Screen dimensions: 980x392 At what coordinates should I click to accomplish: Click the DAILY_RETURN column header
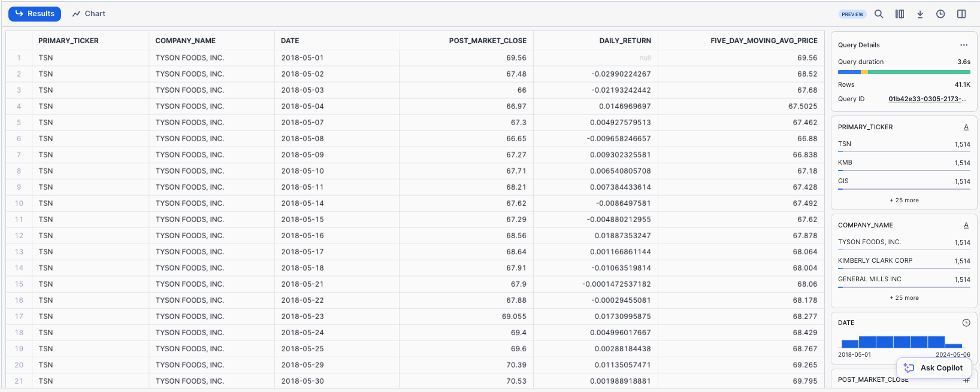pos(595,41)
